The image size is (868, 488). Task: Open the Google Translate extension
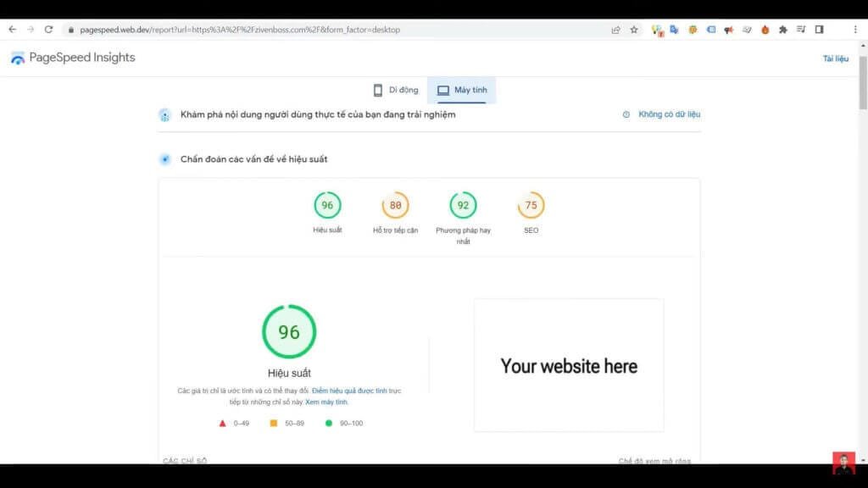(674, 30)
